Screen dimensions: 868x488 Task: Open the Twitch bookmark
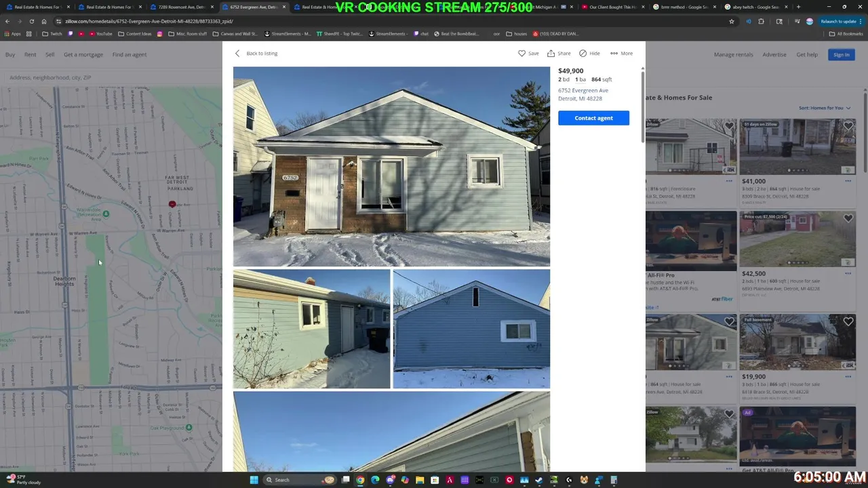point(52,33)
